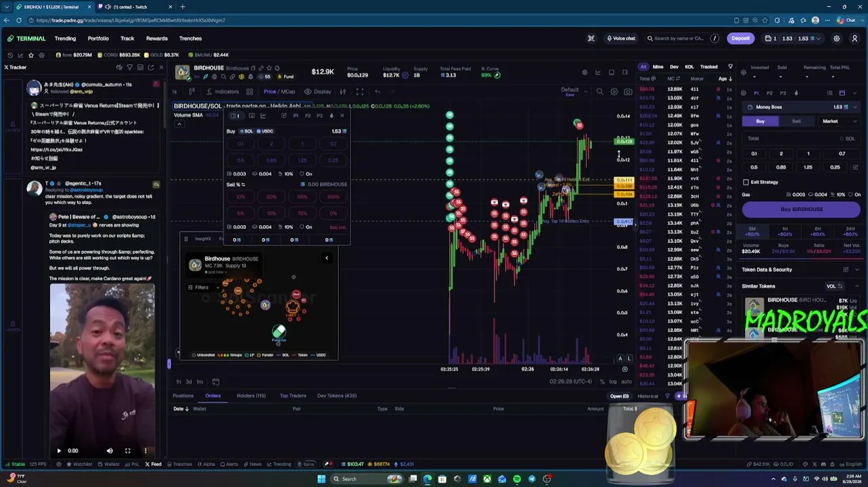Enable alerts with the BIRDHOUSE bell icon

(277, 68)
